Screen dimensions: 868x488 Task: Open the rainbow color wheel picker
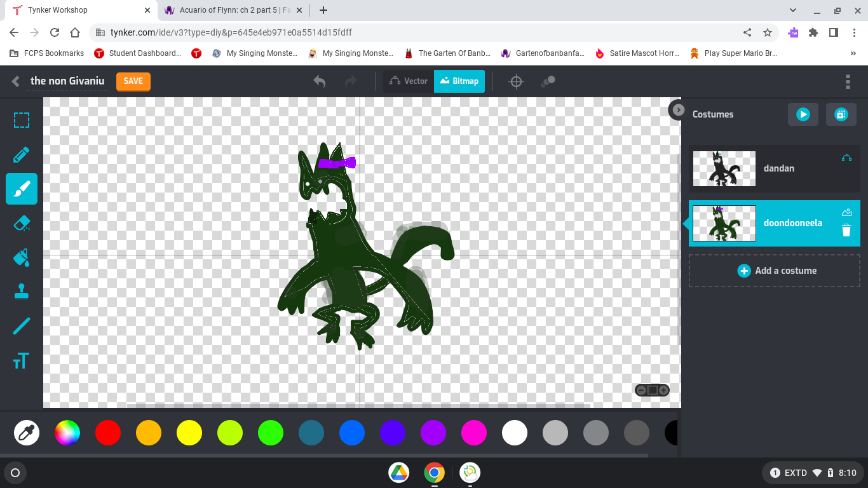pyautogui.click(x=67, y=433)
